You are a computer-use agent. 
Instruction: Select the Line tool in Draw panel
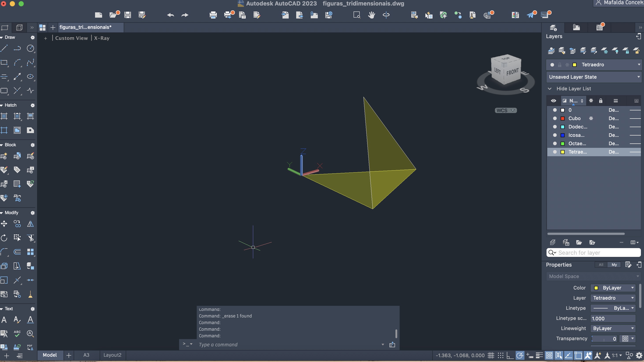point(4,48)
